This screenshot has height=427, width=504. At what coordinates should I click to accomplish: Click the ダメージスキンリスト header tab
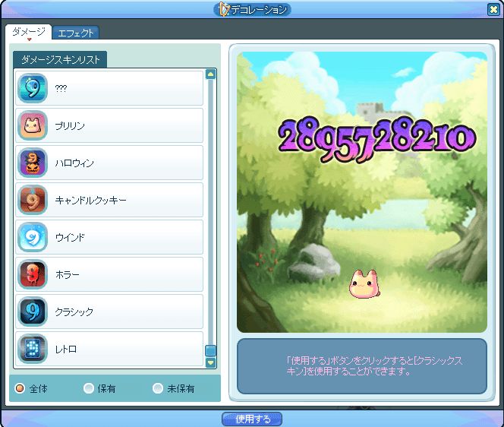pyautogui.click(x=60, y=59)
